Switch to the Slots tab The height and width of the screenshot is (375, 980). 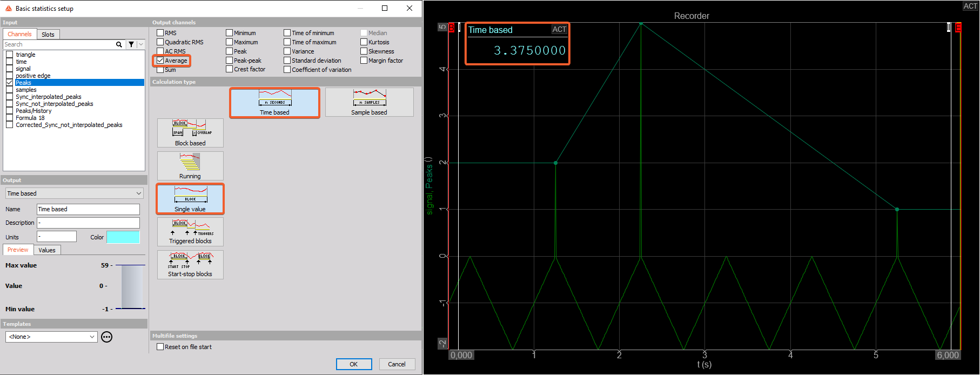48,35
